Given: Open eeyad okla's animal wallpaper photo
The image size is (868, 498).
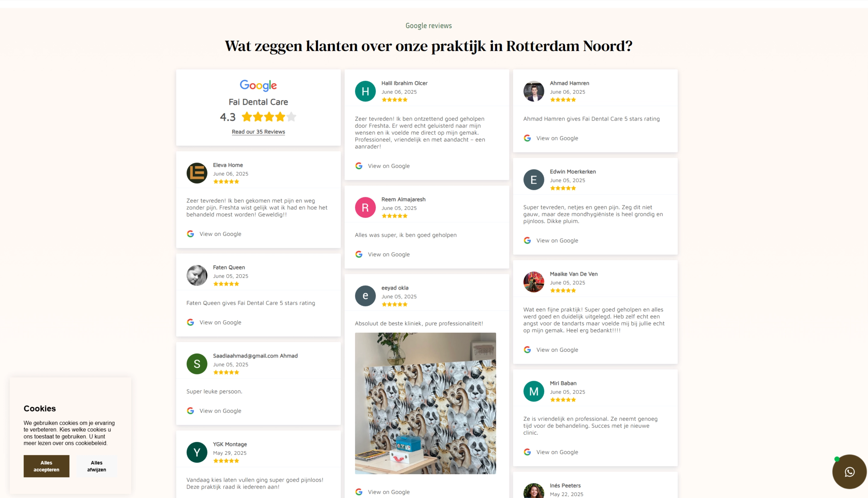Looking at the screenshot, I should point(426,403).
